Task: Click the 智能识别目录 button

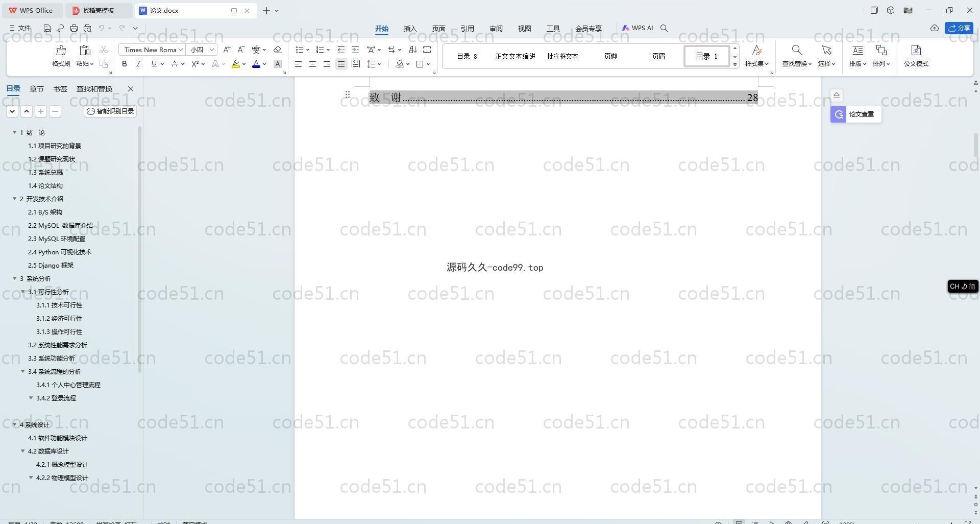Action: pyautogui.click(x=110, y=111)
